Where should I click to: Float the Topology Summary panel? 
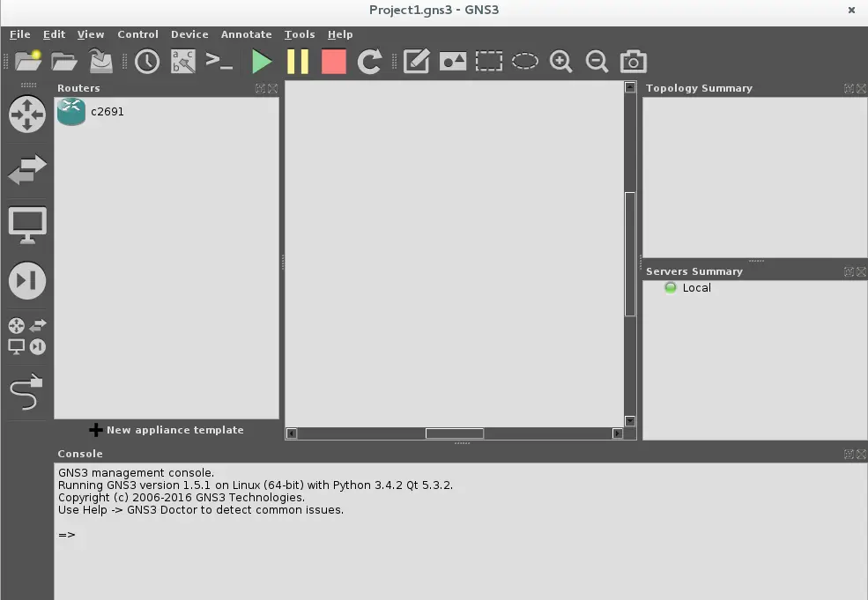(x=849, y=89)
